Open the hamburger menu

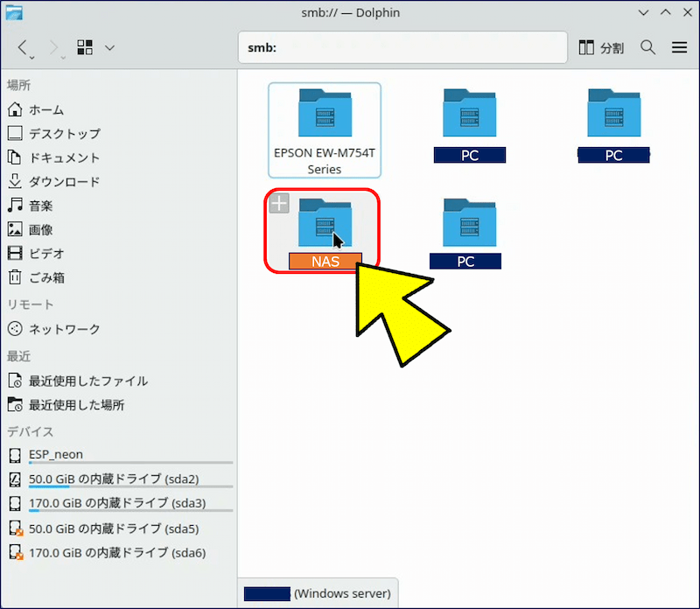(680, 47)
